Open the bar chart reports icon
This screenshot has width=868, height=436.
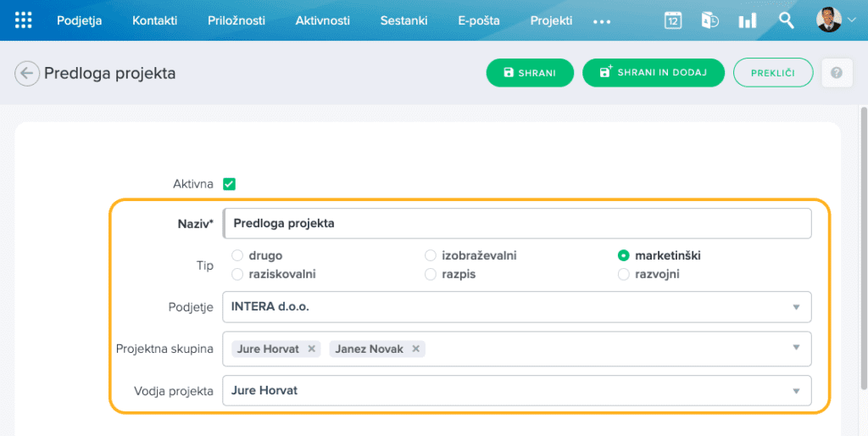(748, 21)
